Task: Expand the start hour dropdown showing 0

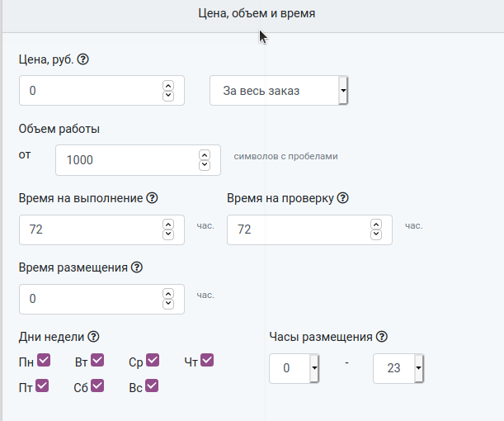Action: pyautogui.click(x=294, y=368)
